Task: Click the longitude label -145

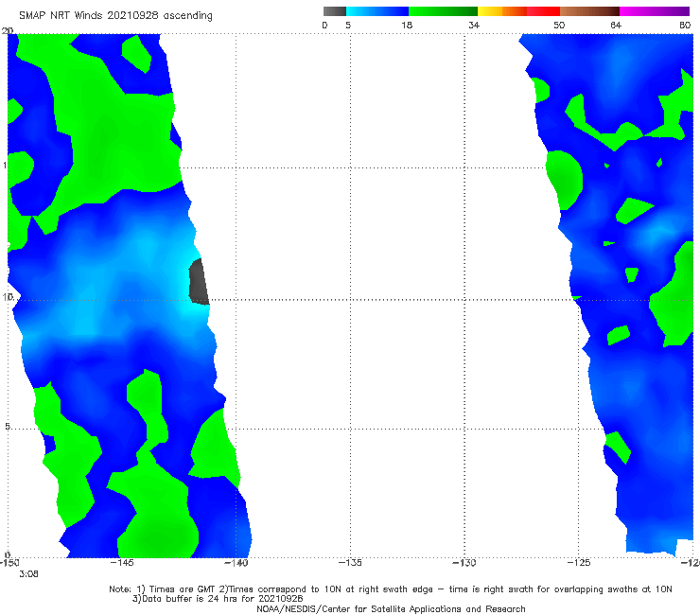Action: pos(122,562)
